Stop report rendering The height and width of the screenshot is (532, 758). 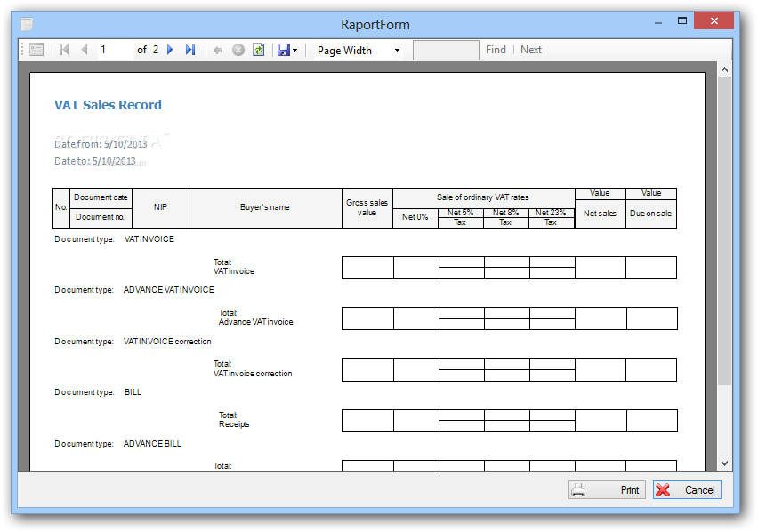[x=238, y=50]
